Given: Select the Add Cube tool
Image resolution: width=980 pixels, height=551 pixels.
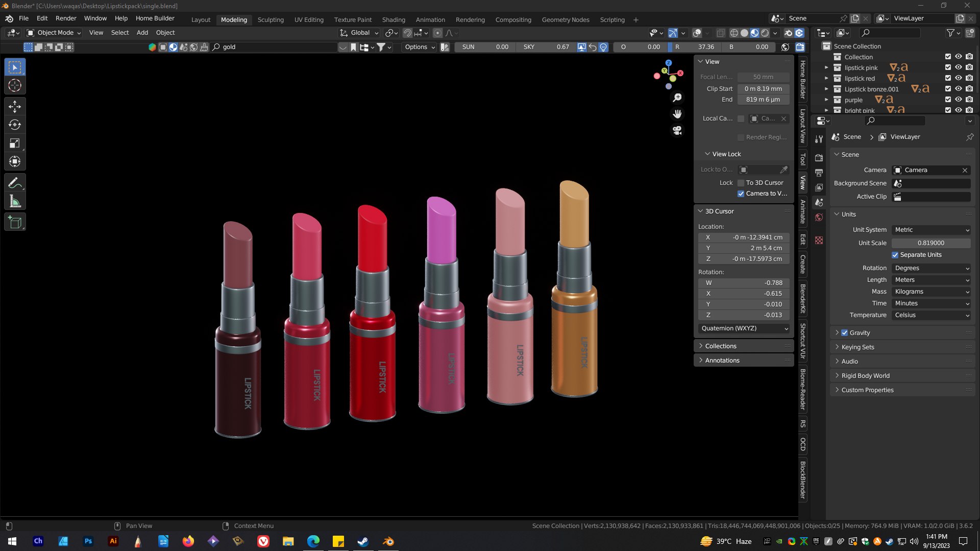Looking at the screenshot, I should 15,222.
